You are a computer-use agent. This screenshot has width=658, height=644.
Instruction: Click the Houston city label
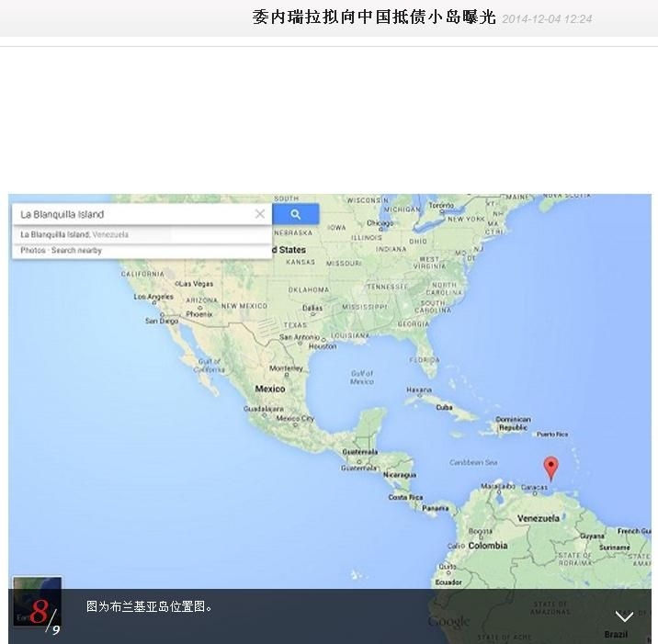[x=323, y=346]
